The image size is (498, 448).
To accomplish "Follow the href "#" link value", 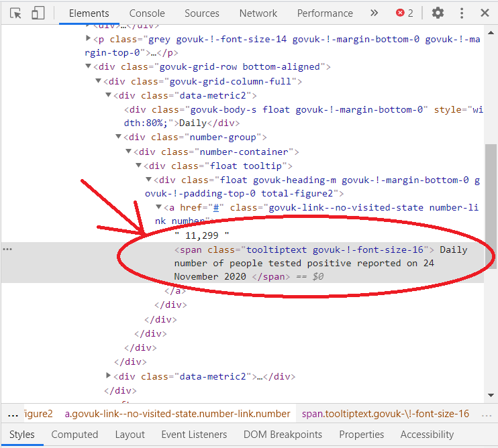I will (x=215, y=207).
